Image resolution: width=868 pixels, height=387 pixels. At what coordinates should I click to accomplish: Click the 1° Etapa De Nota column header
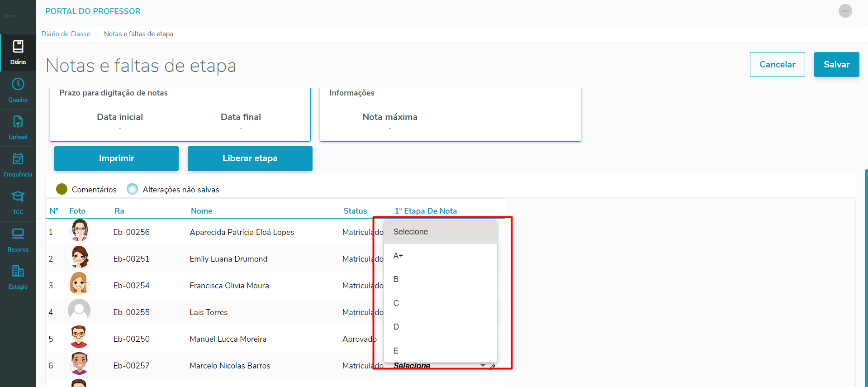426,211
